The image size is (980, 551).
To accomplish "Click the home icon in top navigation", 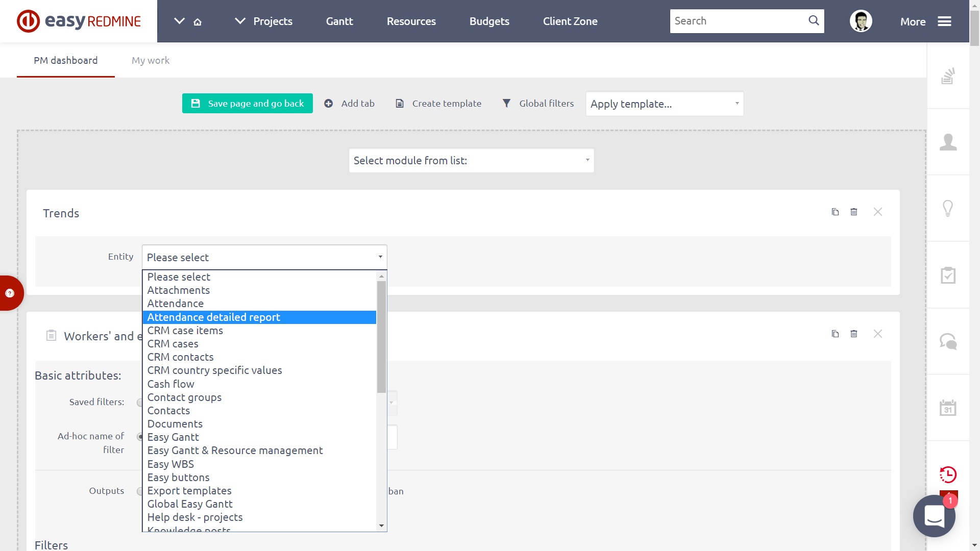I will (198, 22).
